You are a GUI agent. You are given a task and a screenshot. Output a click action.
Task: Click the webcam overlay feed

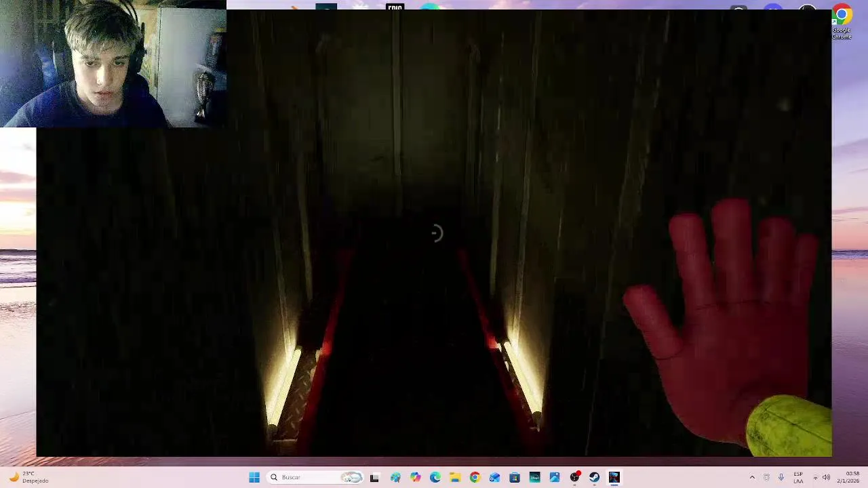(113, 64)
